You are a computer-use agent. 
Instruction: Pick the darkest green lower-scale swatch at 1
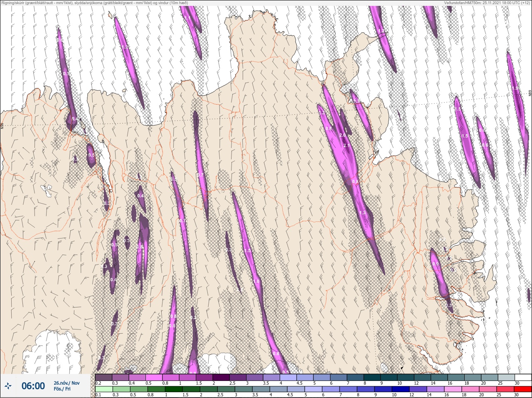point(174,389)
